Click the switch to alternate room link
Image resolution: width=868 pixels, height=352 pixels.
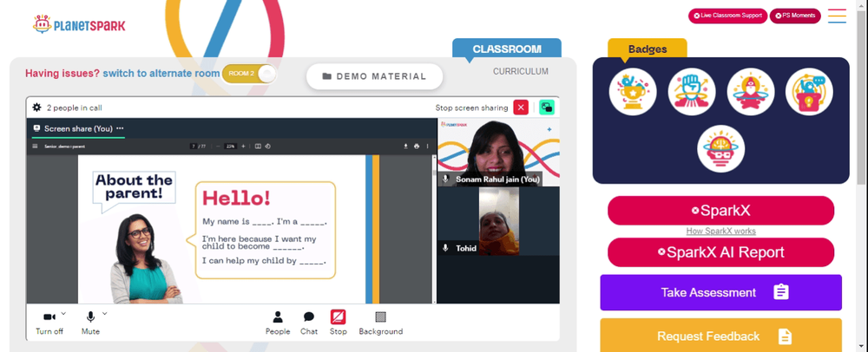pyautogui.click(x=161, y=74)
